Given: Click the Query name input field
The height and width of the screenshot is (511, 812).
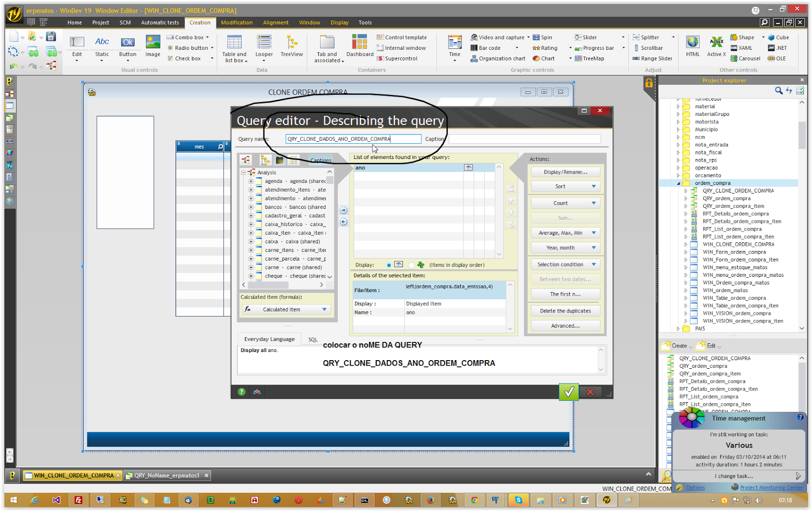Looking at the screenshot, I should (353, 139).
